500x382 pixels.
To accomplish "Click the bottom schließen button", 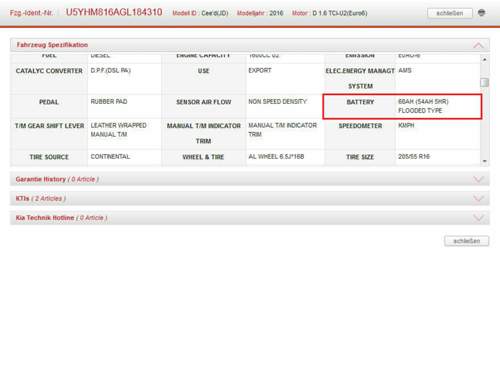I will pos(466,241).
